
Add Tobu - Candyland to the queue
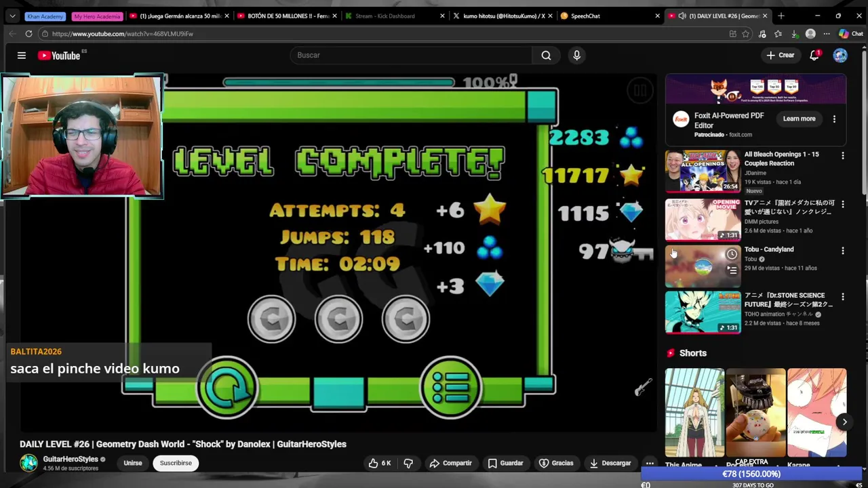pos(732,270)
